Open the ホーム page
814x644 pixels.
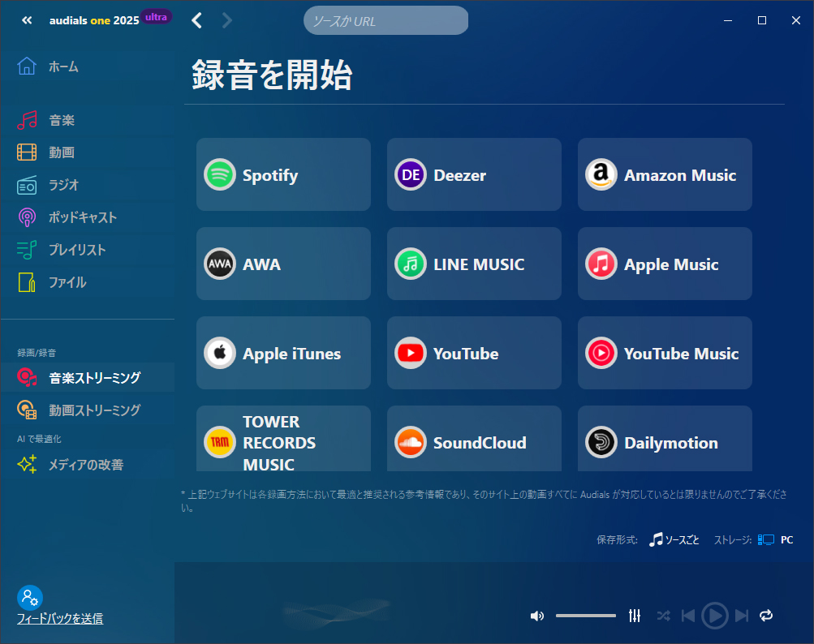coord(87,67)
